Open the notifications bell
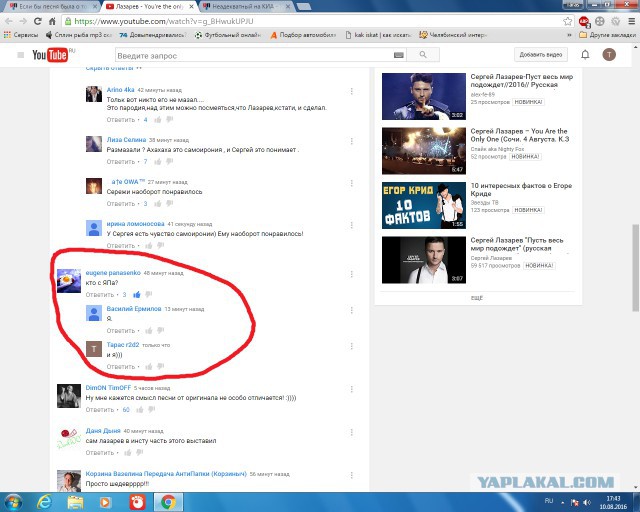Screen dimensions: 640x512 coord(585,55)
